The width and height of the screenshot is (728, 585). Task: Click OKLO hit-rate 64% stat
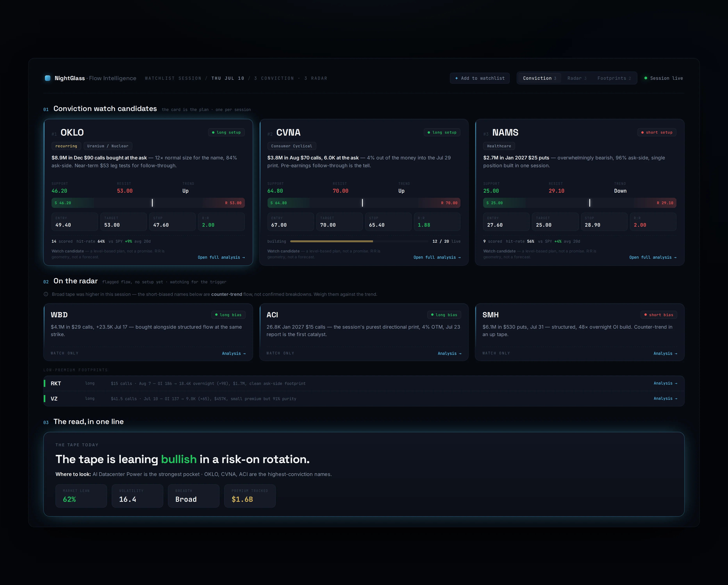click(x=90, y=241)
